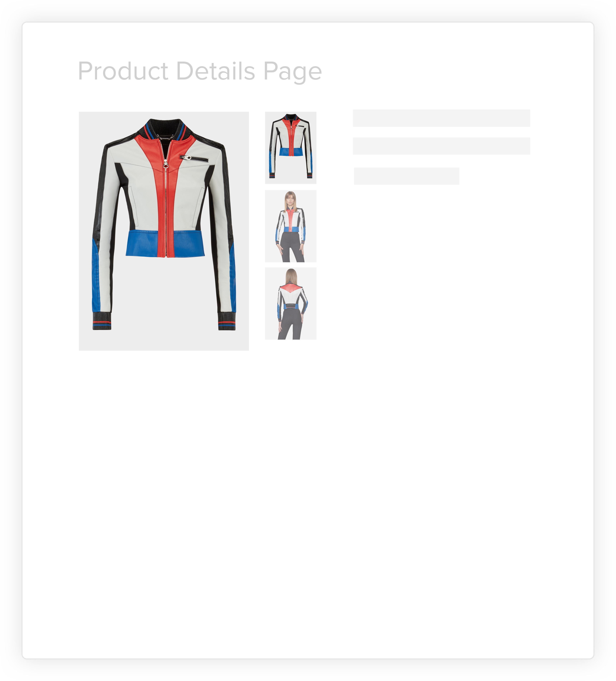Click the left striped cuff of jacket
616x681 pixels.
click(x=102, y=321)
